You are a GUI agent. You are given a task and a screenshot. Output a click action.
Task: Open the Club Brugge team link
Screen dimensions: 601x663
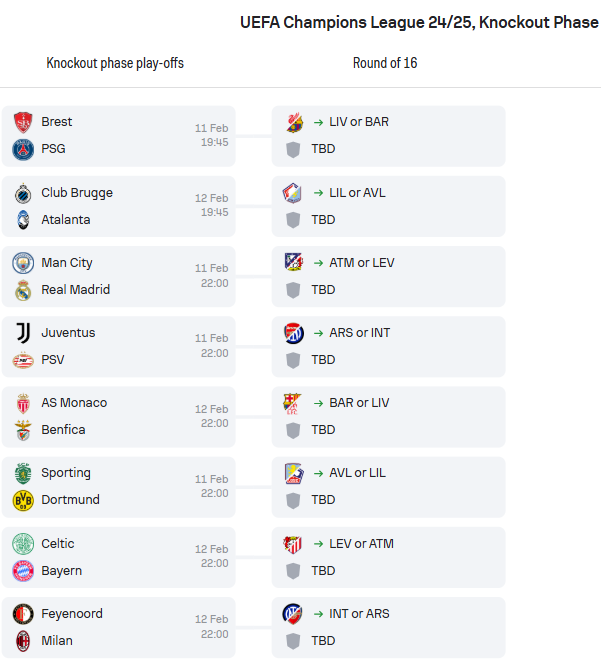(77, 193)
